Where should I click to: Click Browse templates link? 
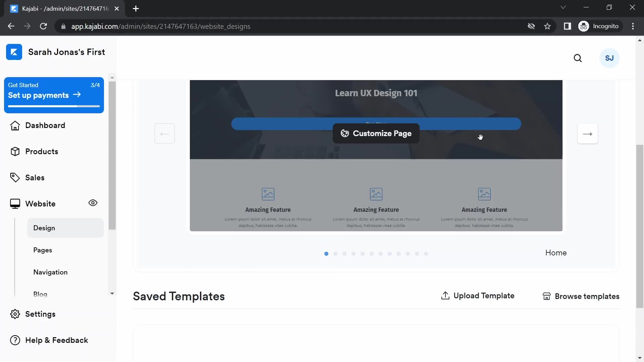click(581, 296)
